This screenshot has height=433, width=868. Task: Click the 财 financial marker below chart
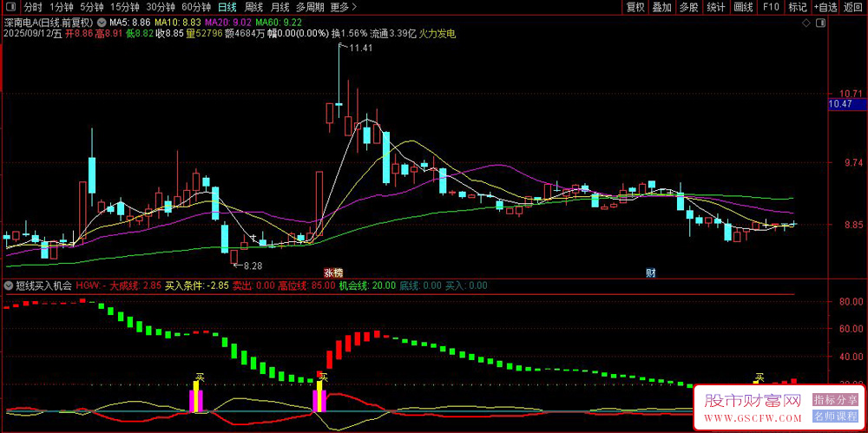point(652,272)
